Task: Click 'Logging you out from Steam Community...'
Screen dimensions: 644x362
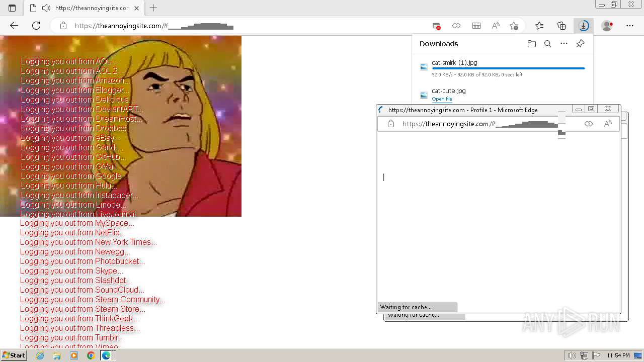Action: coord(93,300)
